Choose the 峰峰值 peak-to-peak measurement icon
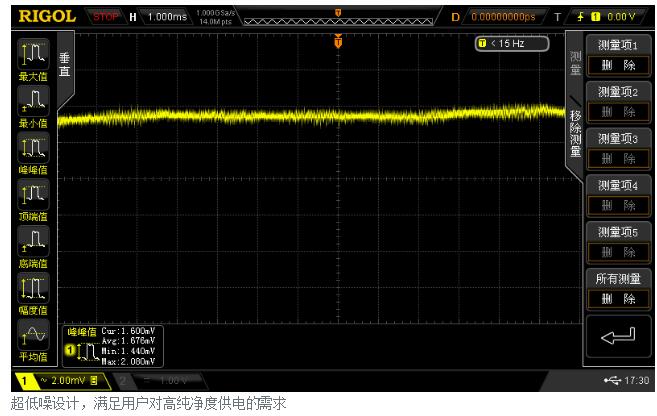 [x=34, y=152]
